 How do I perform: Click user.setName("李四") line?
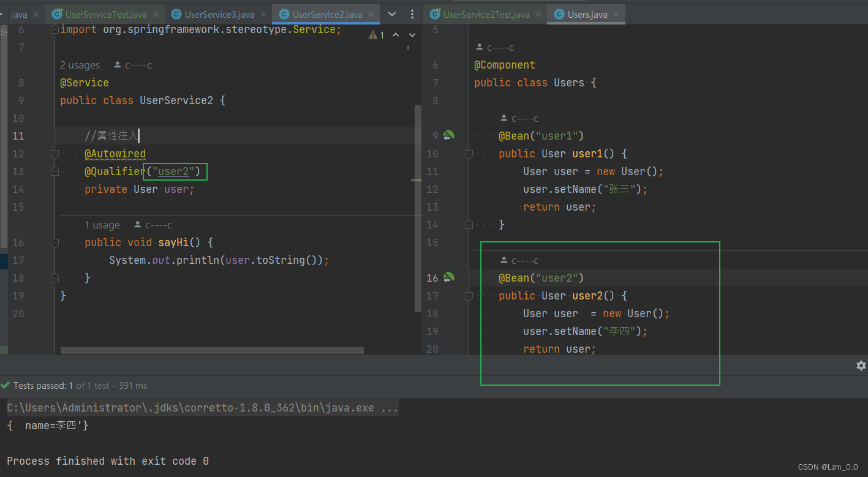[586, 331]
